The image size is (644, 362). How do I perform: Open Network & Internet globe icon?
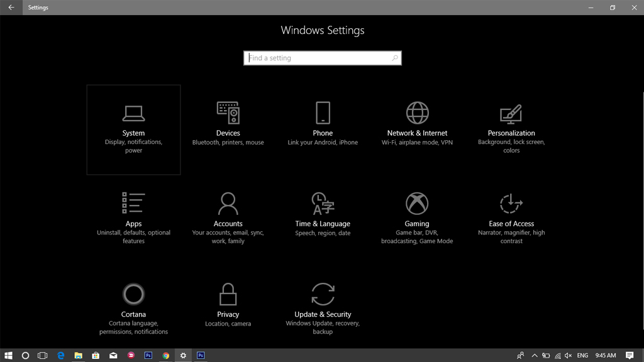[418, 112]
